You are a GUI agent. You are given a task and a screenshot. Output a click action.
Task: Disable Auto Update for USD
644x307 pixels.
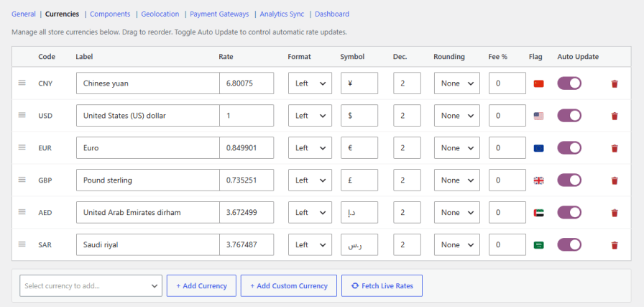click(x=569, y=116)
